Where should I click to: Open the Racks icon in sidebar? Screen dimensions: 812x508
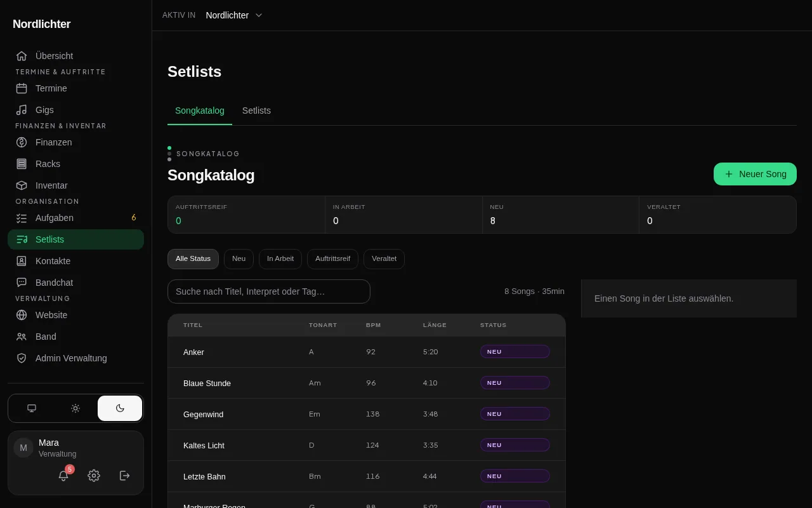(22, 164)
